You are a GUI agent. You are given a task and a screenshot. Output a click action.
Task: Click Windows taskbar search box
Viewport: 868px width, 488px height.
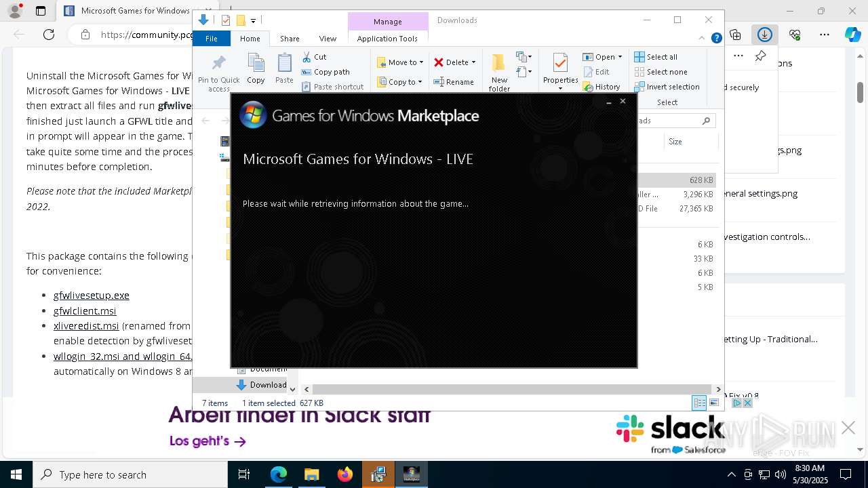(130, 475)
